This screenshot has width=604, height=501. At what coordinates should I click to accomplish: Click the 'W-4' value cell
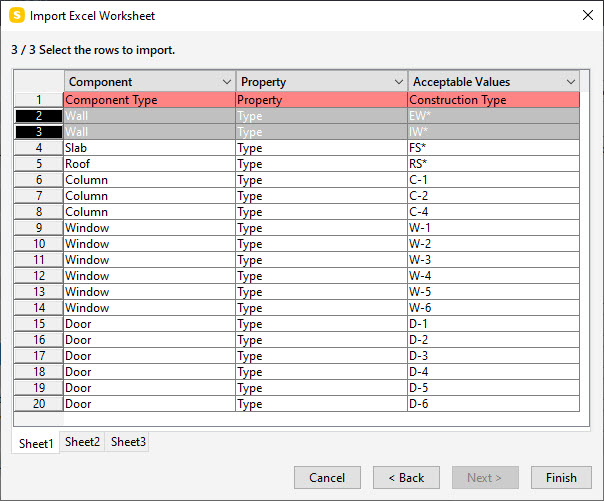(x=493, y=276)
